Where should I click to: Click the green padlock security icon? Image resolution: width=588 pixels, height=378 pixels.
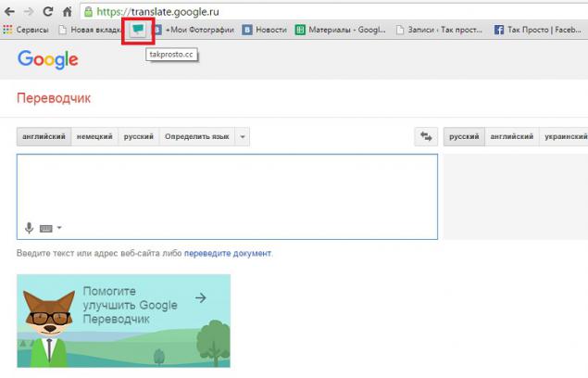pos(89,12)
